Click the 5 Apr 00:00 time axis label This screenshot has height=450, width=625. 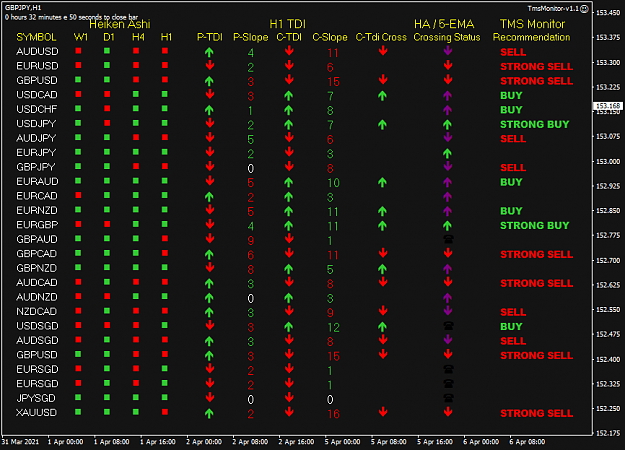point(342,442)
